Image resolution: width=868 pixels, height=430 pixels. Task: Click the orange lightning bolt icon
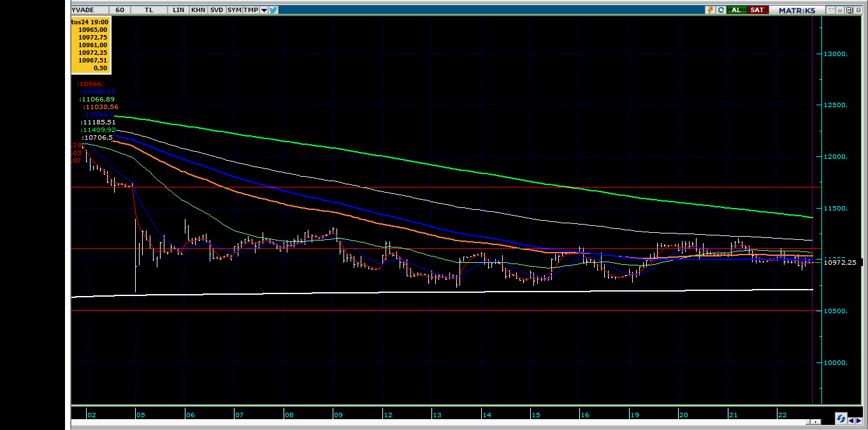pos(710,10)
